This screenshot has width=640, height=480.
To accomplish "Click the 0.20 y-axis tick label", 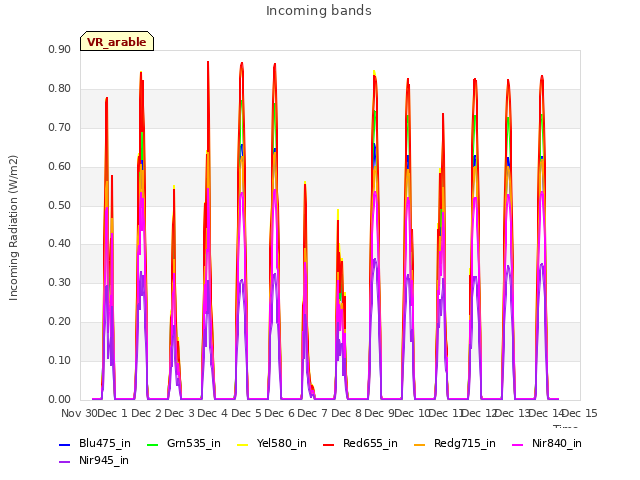I will [60, 322].
